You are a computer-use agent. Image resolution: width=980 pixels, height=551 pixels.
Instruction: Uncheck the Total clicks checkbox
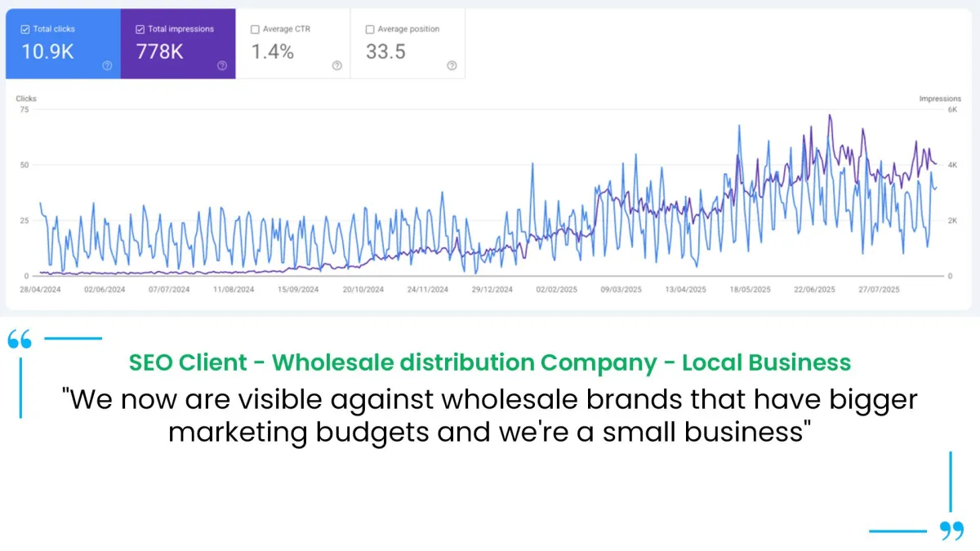point(25,29)
